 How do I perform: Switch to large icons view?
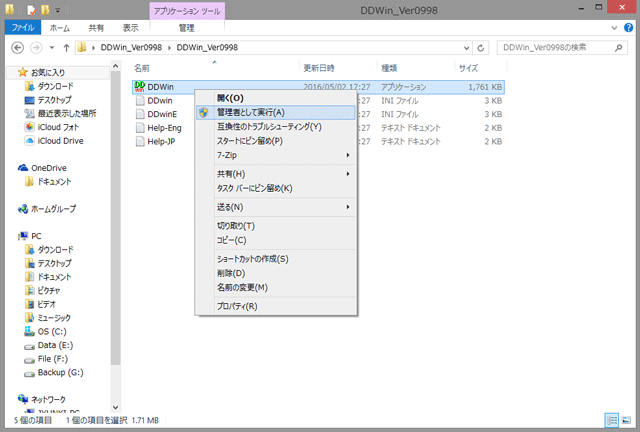[x=626, y=420]
